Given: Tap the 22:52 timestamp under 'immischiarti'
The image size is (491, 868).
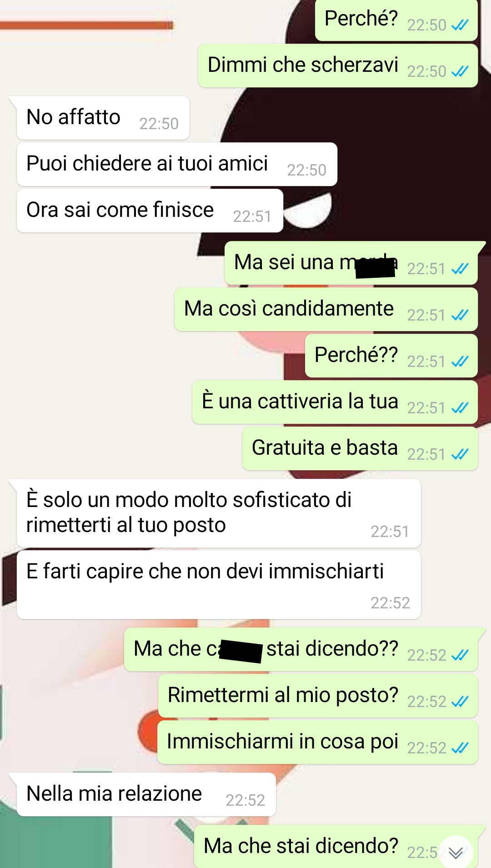Looking at the screenshot, I should click(x=390, y=603).
